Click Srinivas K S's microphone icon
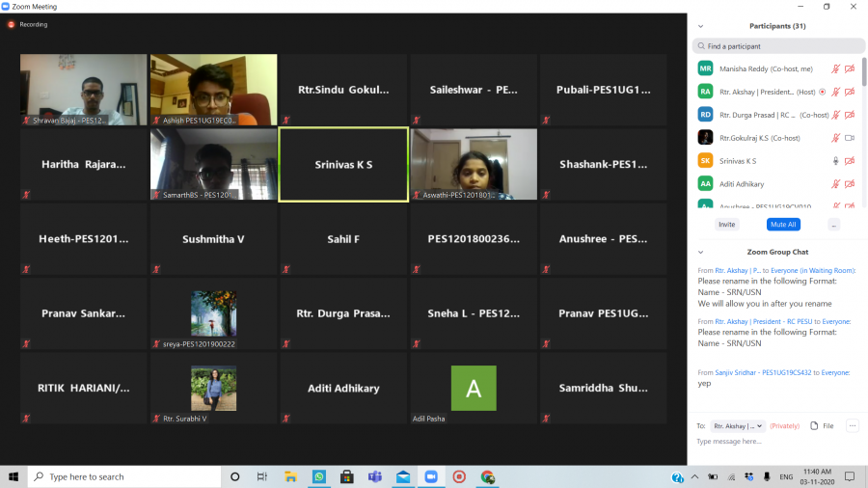Screen dimensions: 868x488 pos(835,161)
